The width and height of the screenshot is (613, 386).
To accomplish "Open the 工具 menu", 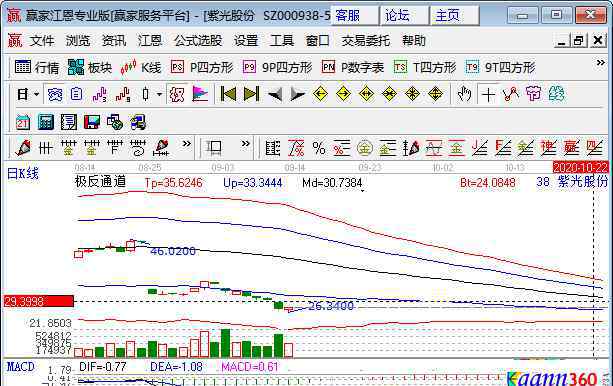I will coord(282,41).
